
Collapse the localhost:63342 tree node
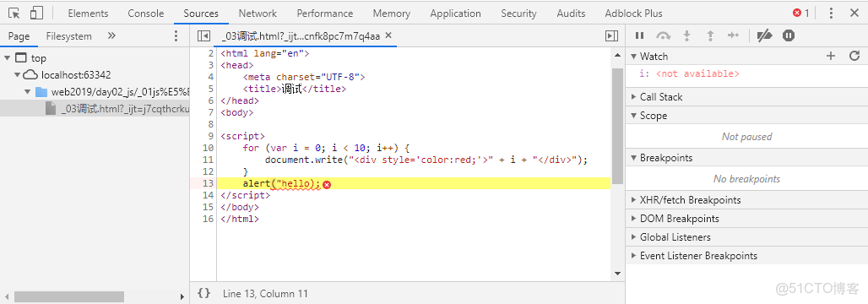click(x=18, y=75)
